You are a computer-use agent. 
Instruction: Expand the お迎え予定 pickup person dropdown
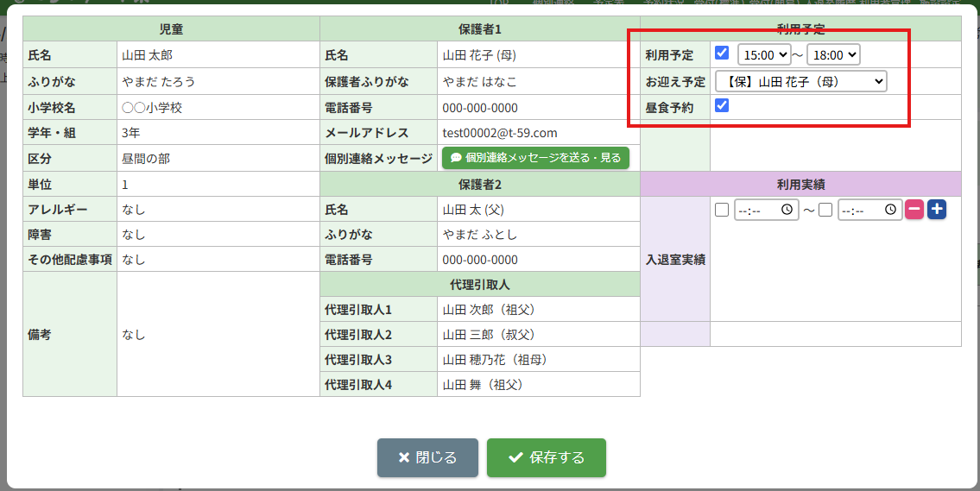800,81
